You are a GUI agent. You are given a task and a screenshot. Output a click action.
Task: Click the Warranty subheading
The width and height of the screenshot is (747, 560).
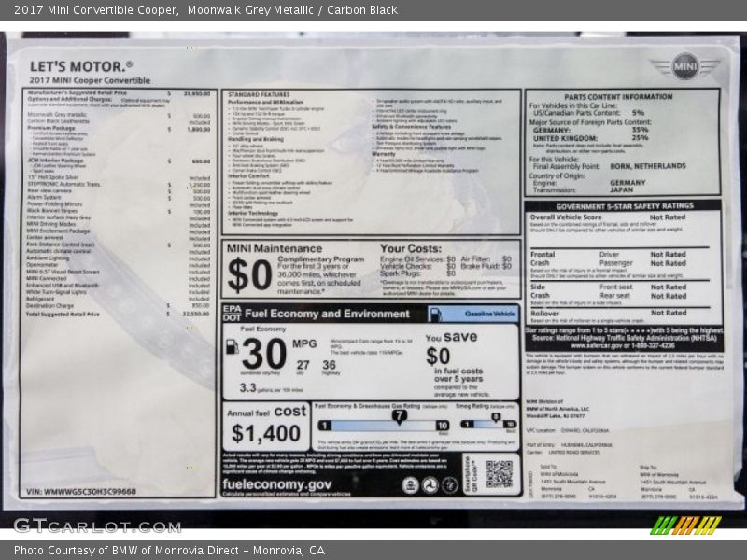tap(384, 154)
